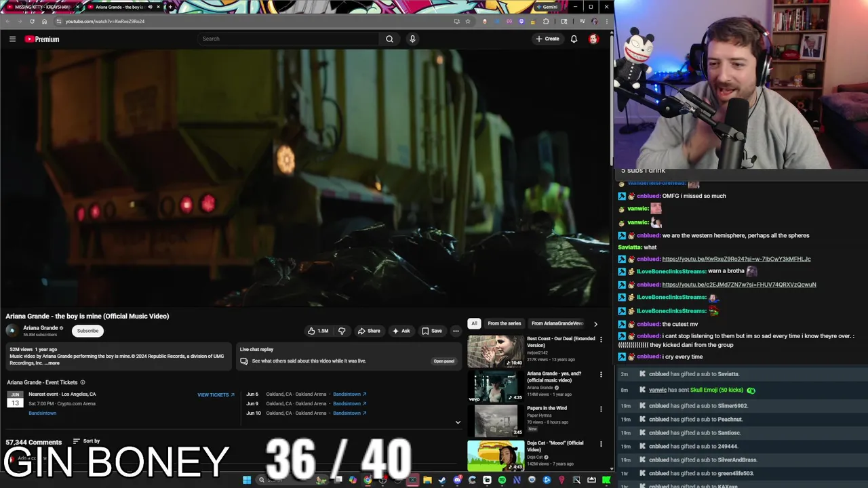Open cnblued's youtu.be/c2EJMd7ZN7w chat link
868x488 pixels.
click(739, 285)
